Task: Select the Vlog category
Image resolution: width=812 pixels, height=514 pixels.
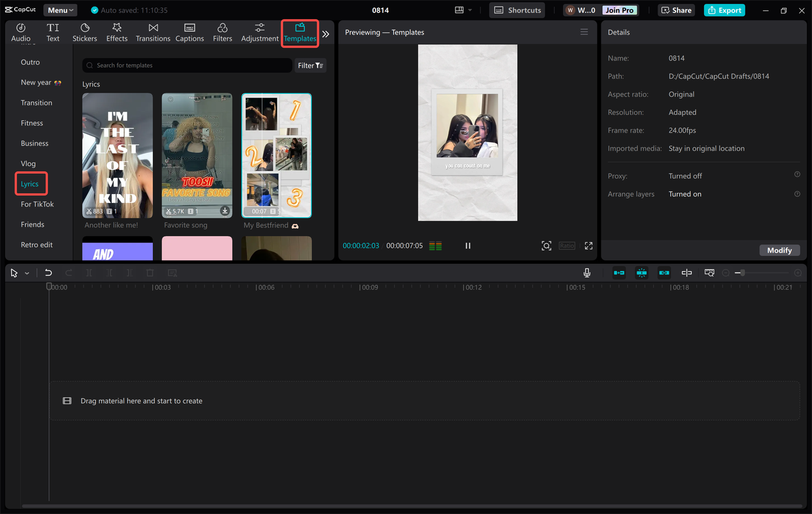Action: point(29,164)
